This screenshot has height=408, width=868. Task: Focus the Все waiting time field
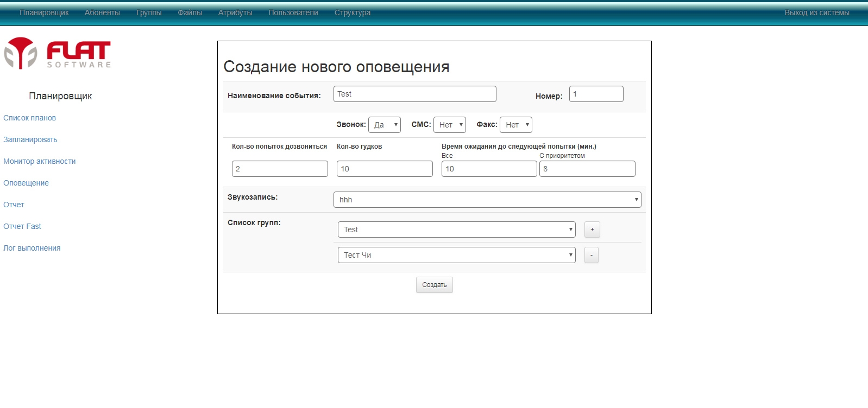489,169
